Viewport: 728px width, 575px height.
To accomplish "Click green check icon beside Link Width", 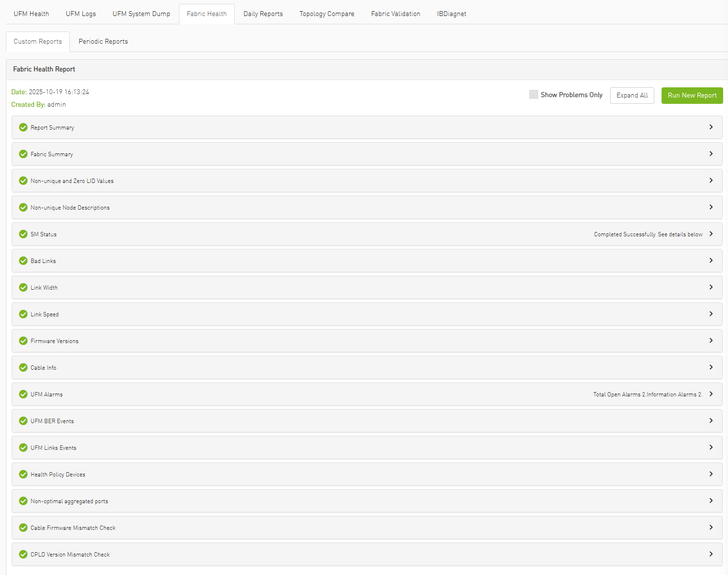I will pyautogui.click(x=23, y=287).
